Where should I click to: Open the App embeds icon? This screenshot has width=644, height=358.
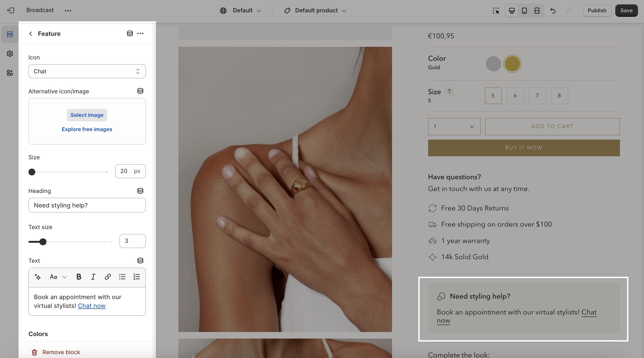10,73
